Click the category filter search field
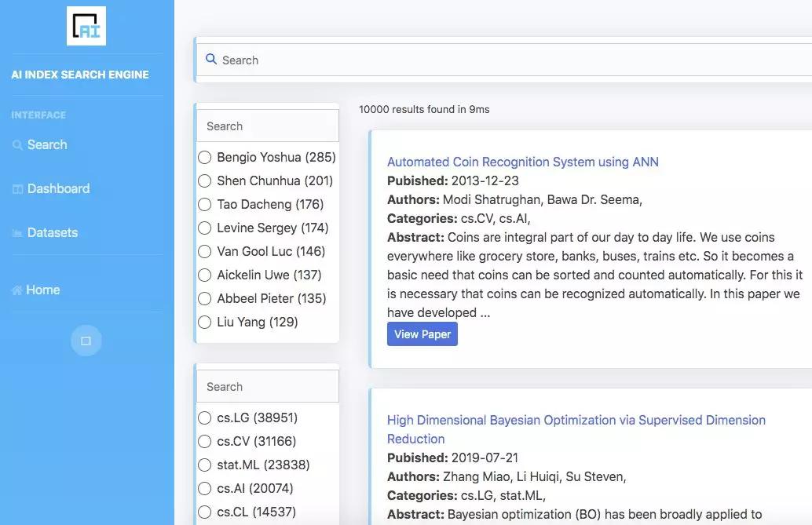The width and height of the screenshot is (812, 525). click(268, 386)
